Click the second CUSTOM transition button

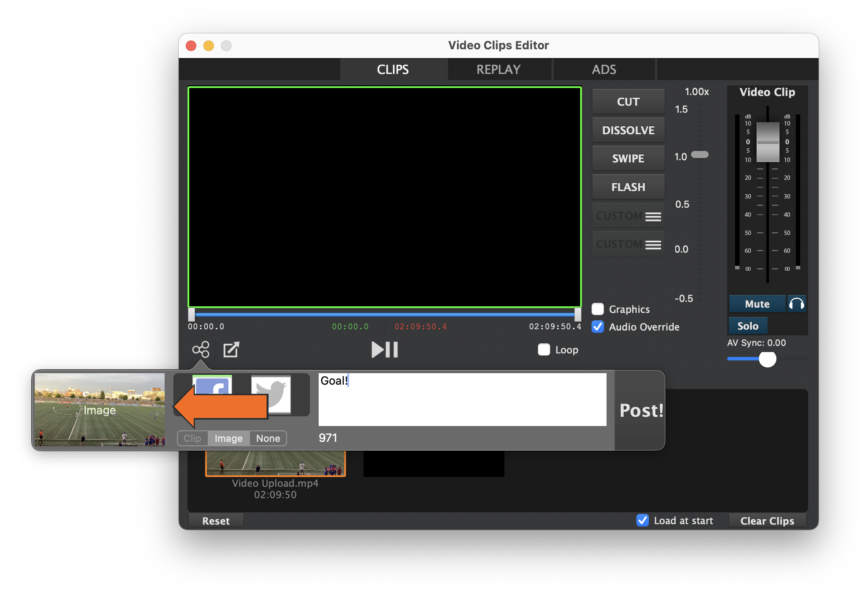pyautogui.click(x=628, y=243)
